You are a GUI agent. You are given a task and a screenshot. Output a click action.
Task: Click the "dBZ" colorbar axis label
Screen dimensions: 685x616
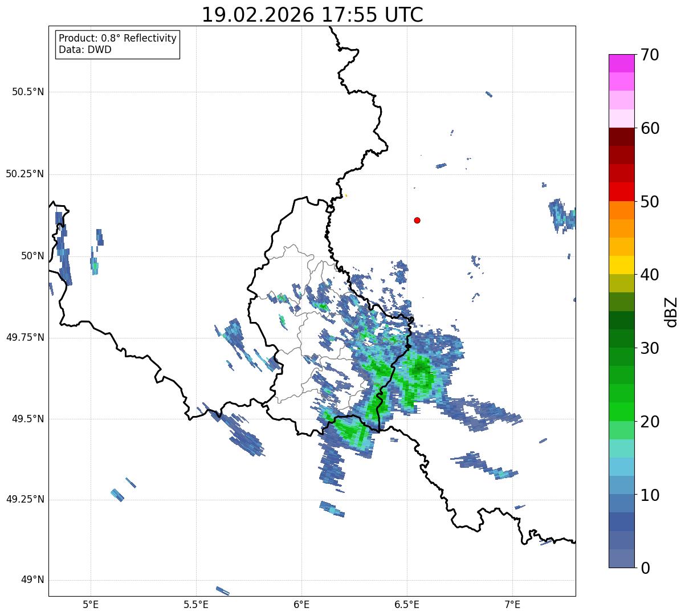point(671,312)
